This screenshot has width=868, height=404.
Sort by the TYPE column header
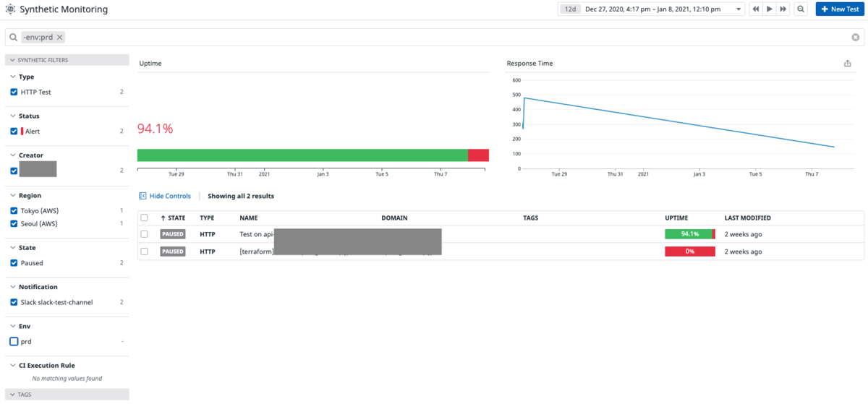click(x=207, y=218)
